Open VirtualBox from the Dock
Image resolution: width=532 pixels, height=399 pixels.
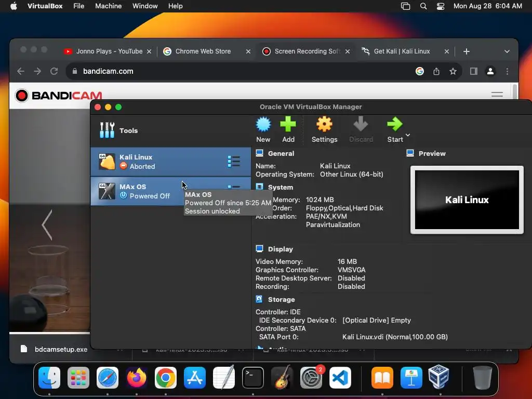438,377
